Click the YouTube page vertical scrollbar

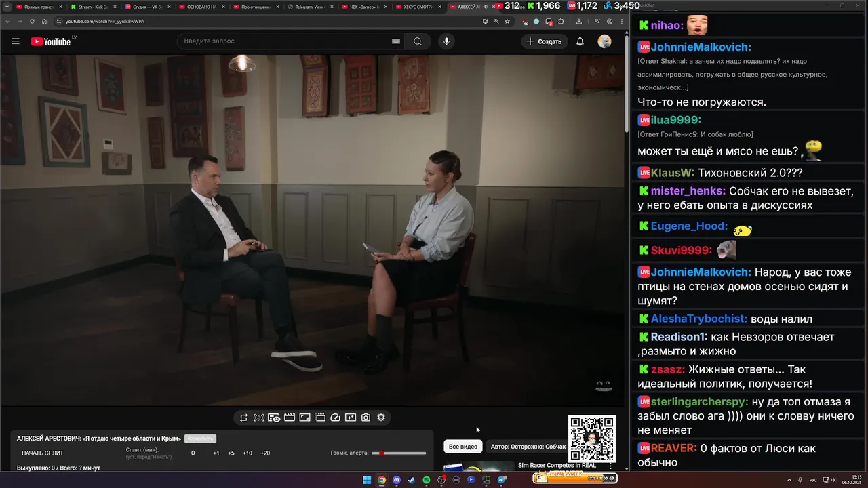tap(627, 85)
